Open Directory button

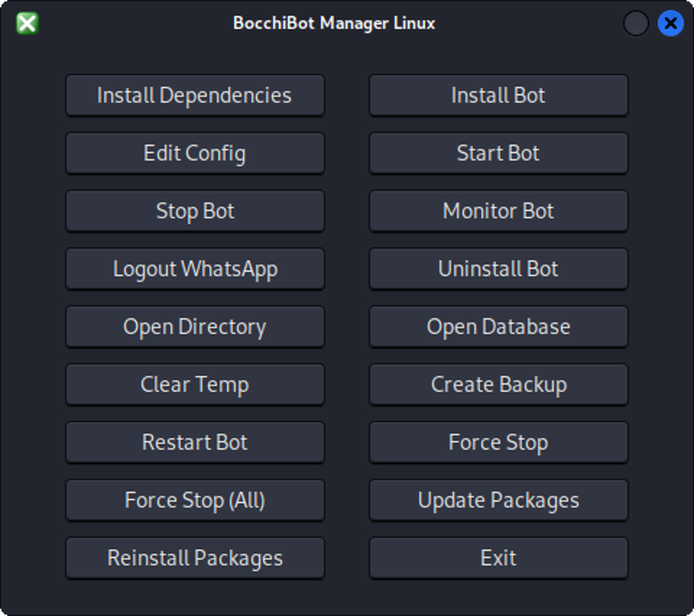[194, 327]
